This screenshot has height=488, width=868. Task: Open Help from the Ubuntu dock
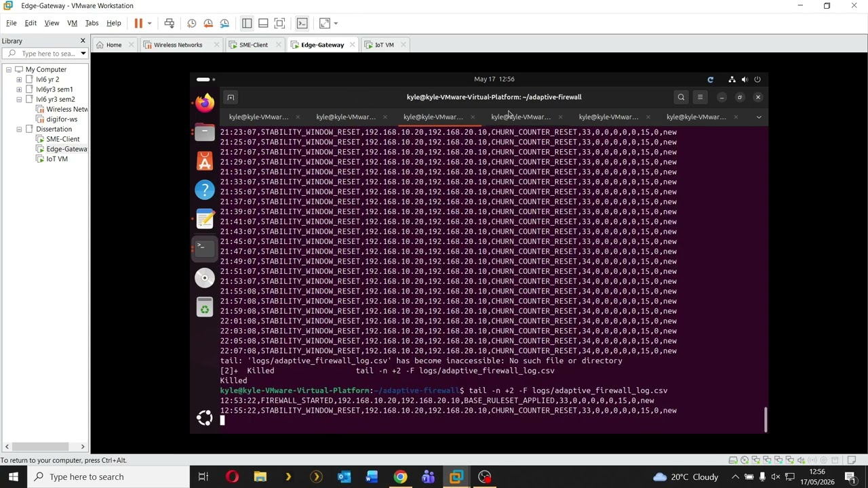click(x=204, y=190)
